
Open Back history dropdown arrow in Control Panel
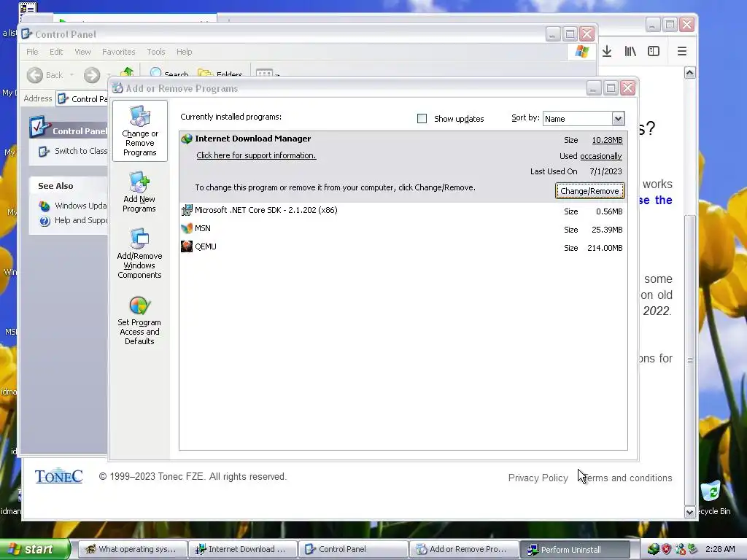(x=72, y=75)
